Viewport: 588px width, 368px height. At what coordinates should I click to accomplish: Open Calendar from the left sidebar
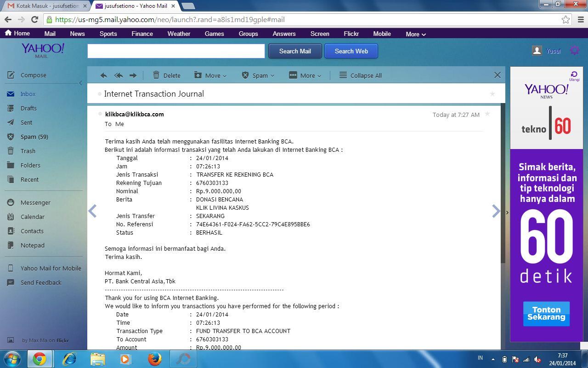pos(32,217)
